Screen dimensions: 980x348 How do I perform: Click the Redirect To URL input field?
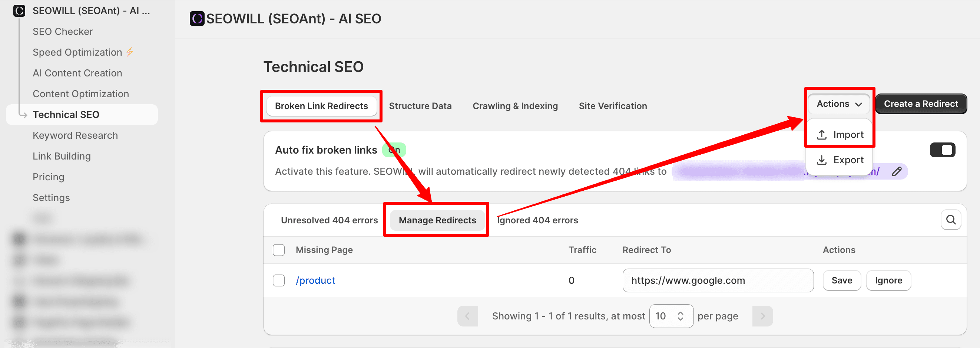click(x=718, y=280)
